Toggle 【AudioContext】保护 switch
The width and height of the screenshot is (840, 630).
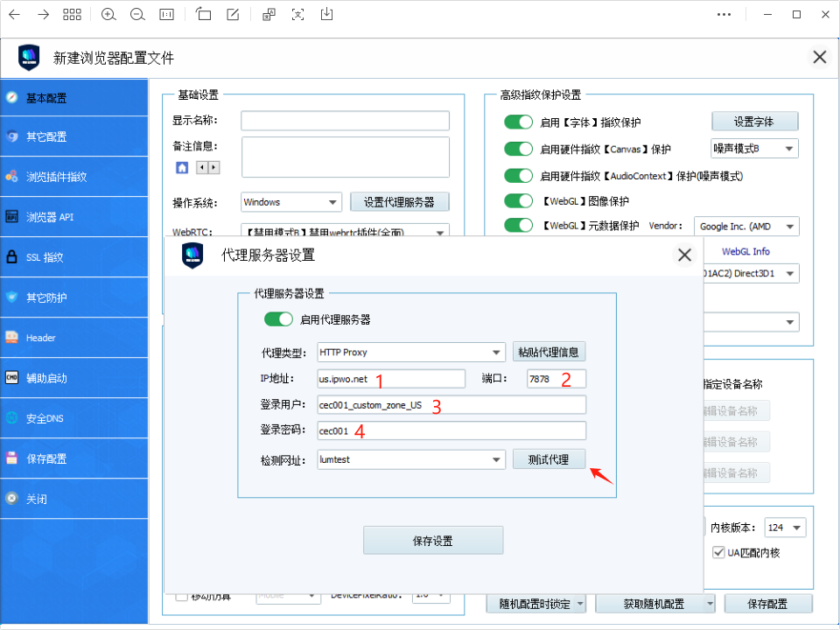click(518, 176)
